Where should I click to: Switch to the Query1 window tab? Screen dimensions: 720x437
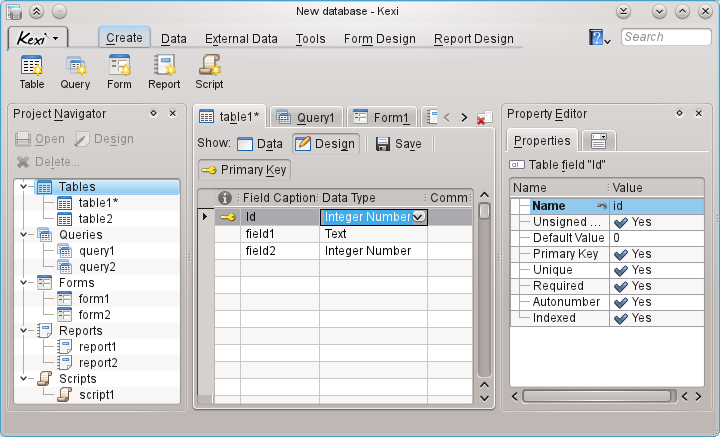click(307, 117)
